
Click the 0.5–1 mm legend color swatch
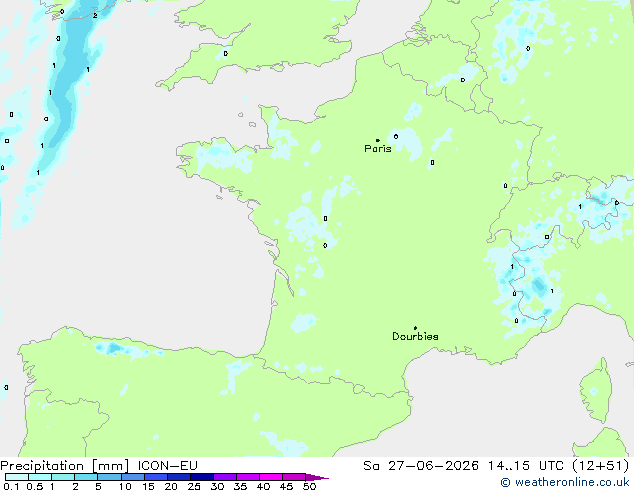[40, 477]
